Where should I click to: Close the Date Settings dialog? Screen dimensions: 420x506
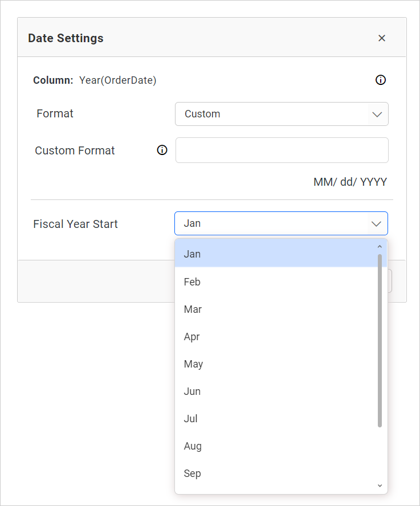coord(382,38)
